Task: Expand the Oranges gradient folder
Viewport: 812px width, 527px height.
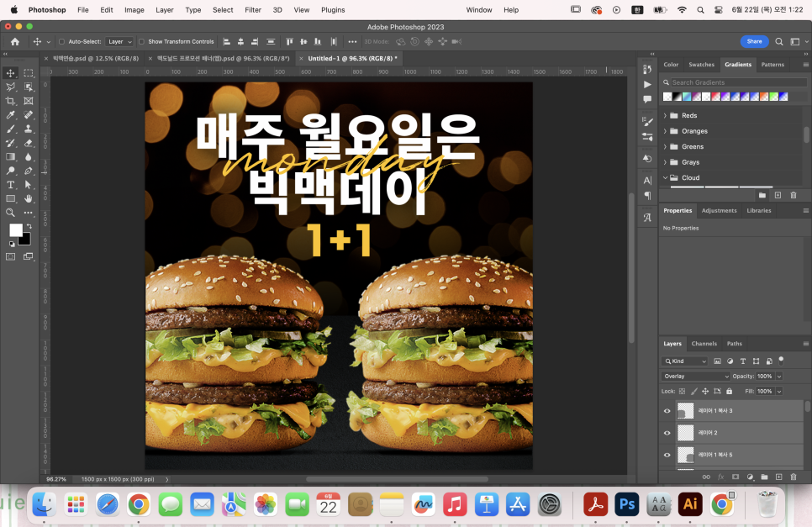Action: [666, 131]
